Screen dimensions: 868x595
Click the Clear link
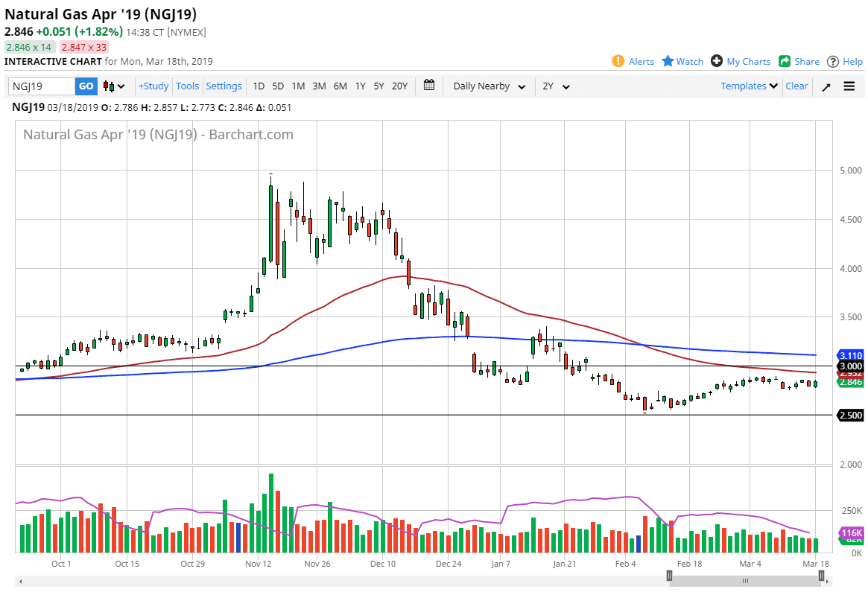tap(796, 86)
